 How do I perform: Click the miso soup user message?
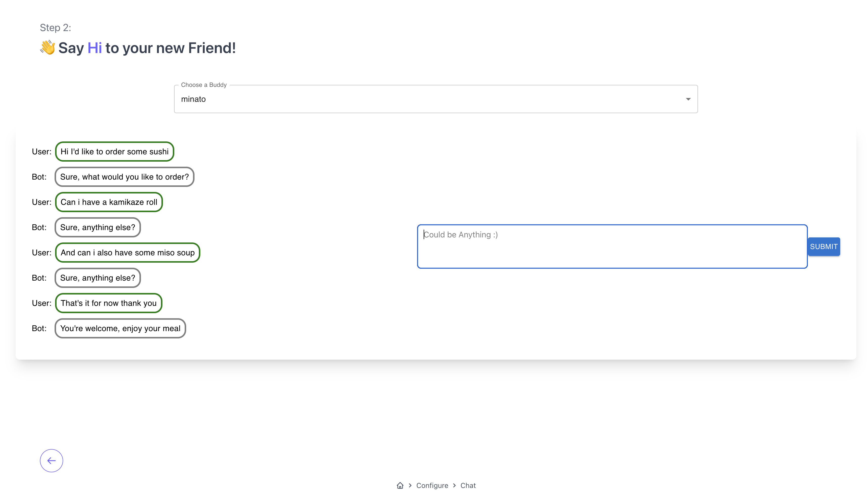point(127,253)
